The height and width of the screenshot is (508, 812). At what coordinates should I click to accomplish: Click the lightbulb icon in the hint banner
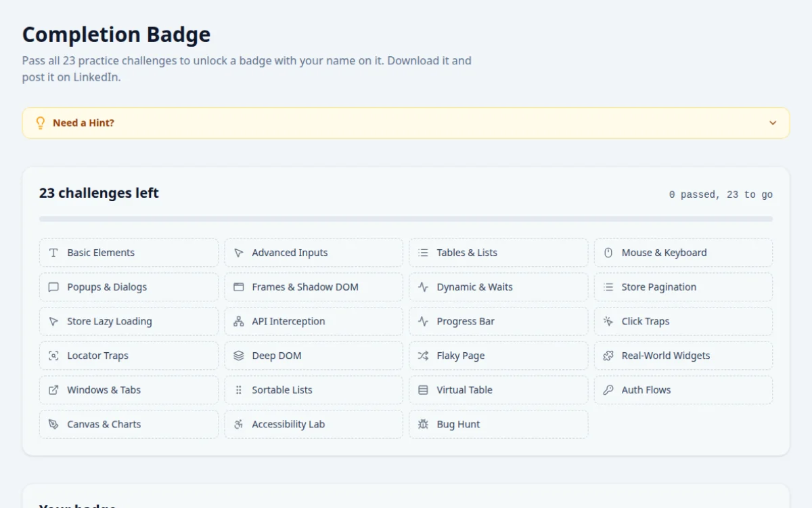[x=40, y=123]
